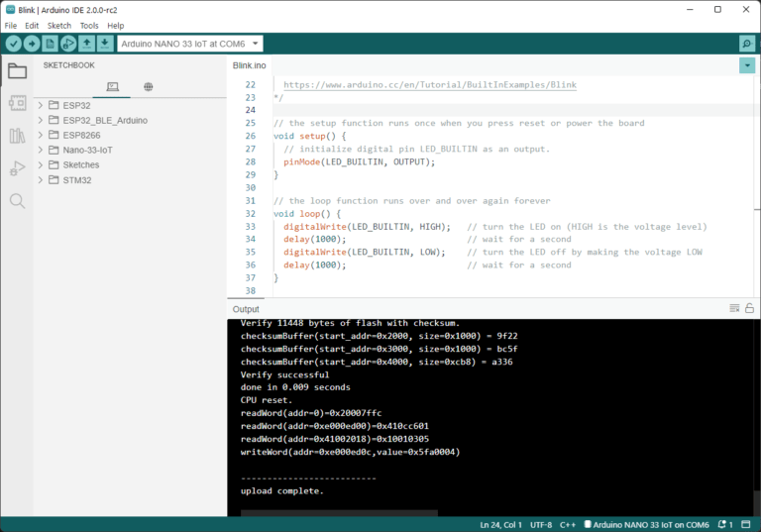Open the Boards Manager sidebar icon
Viewport: 761px width, 532px height.
[17, 103]
